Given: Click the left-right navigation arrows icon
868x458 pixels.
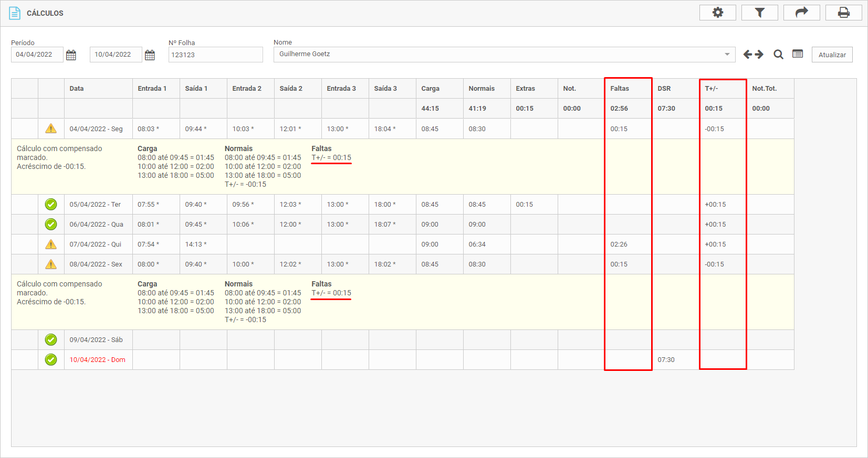Looking at the screenshot, I should (x=753, y=55).
